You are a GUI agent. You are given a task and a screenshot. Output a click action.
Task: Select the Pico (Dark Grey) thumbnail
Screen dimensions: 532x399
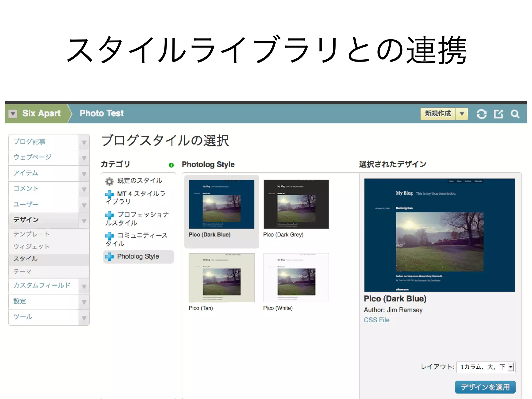click(x=296, y=204)
